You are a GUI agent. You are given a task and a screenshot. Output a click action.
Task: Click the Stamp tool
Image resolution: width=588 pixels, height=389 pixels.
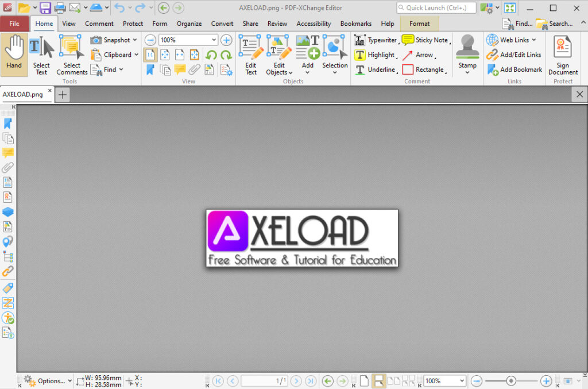click(467, 55)
